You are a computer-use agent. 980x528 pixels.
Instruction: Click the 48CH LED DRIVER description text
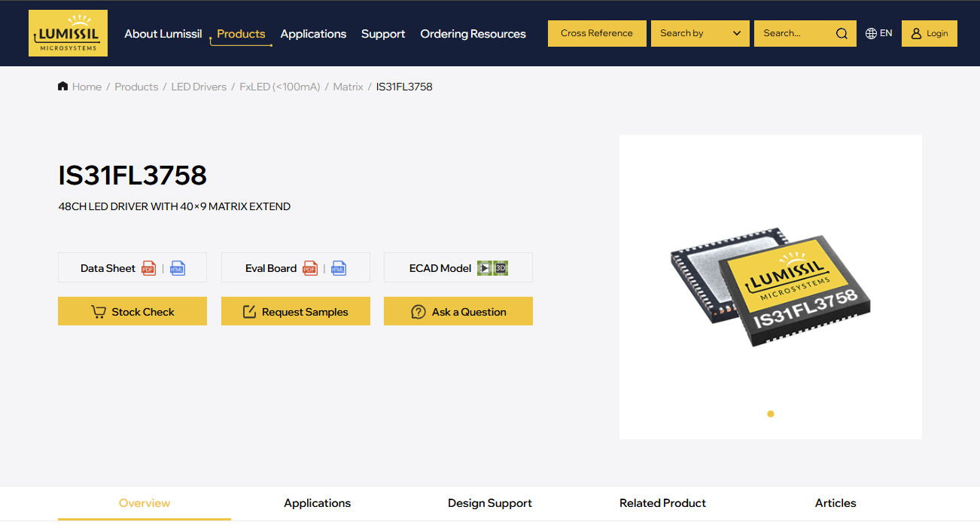point(175,206)
